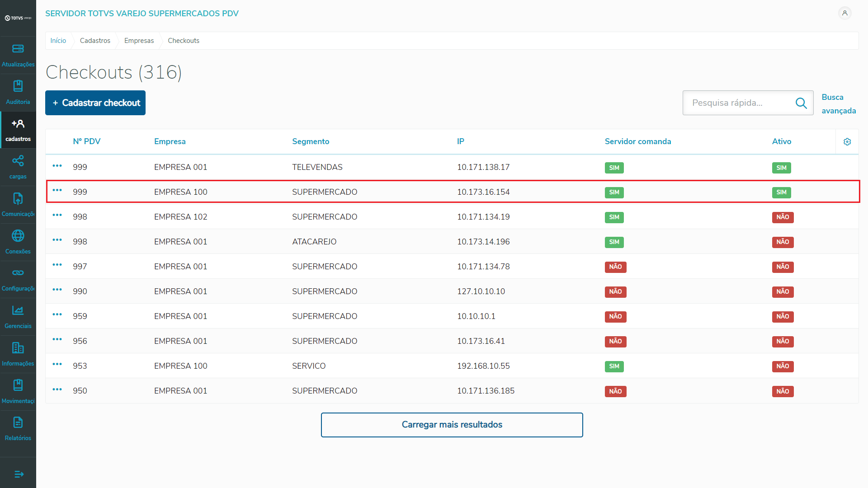Viewport: 868px width, 488px height.
Task: Open Busca avançada link
Action: (x=838, y=104)
